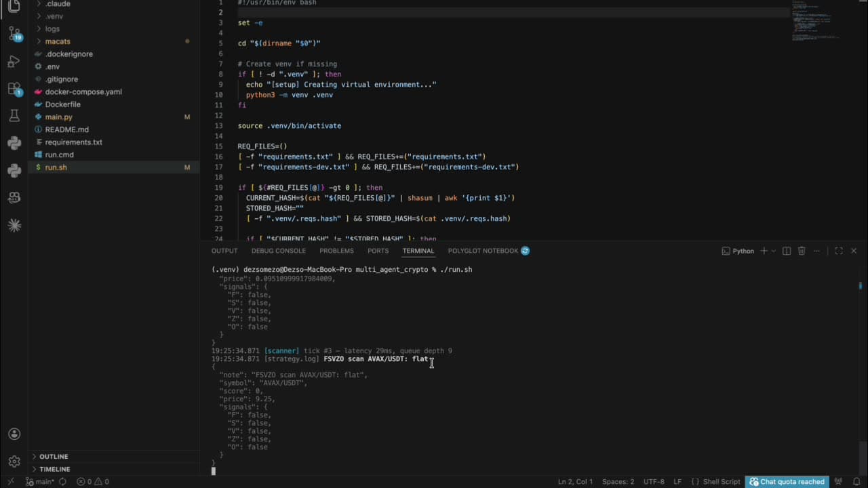This screenshot has width=868, height=488.
Task: Close the terminal panel with X
Action: coord(854,251)
